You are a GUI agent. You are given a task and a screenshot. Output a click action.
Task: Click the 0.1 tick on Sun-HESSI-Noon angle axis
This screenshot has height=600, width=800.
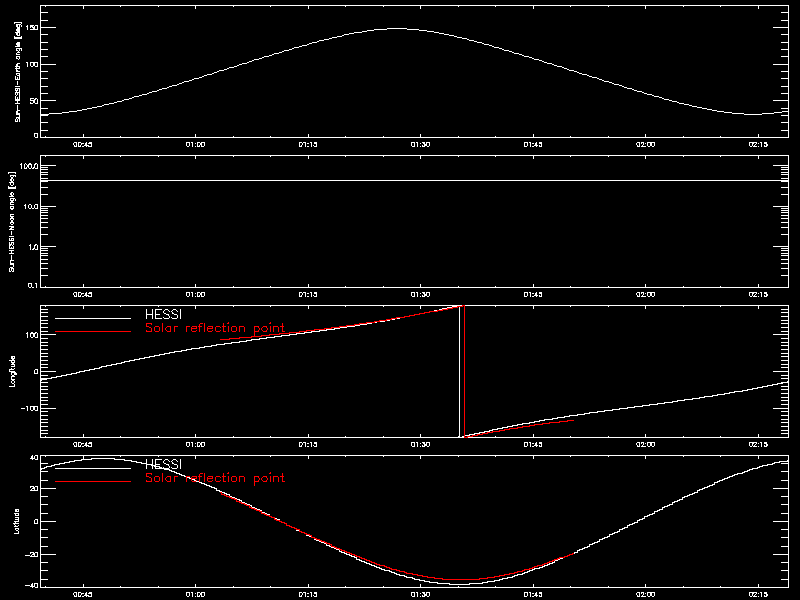coord(32,285)
